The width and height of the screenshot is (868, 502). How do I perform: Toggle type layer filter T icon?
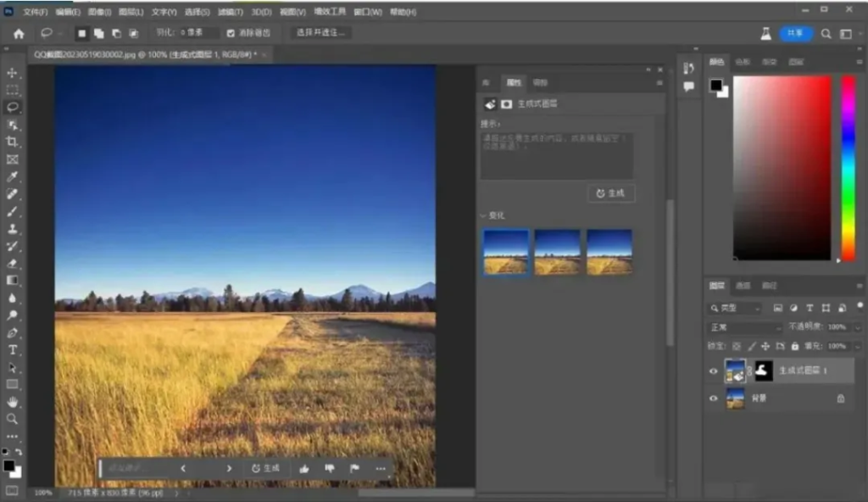click(x=810, y=308)
